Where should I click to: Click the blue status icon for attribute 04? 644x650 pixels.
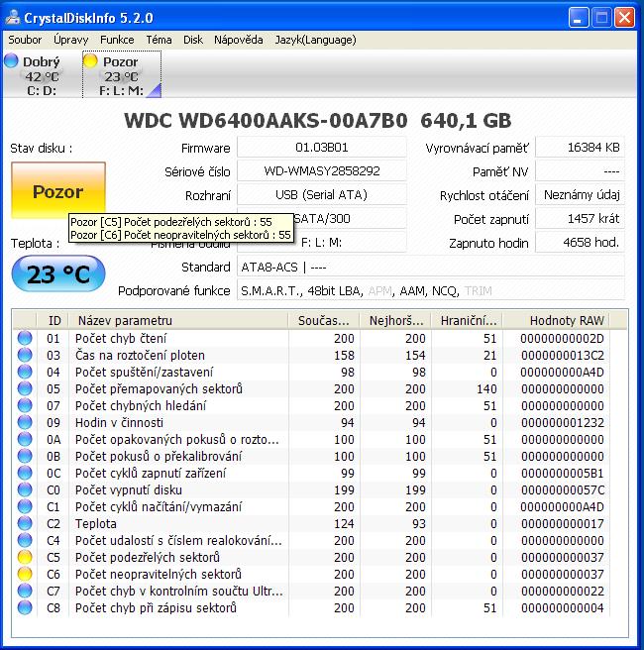[x=25, y=372]
